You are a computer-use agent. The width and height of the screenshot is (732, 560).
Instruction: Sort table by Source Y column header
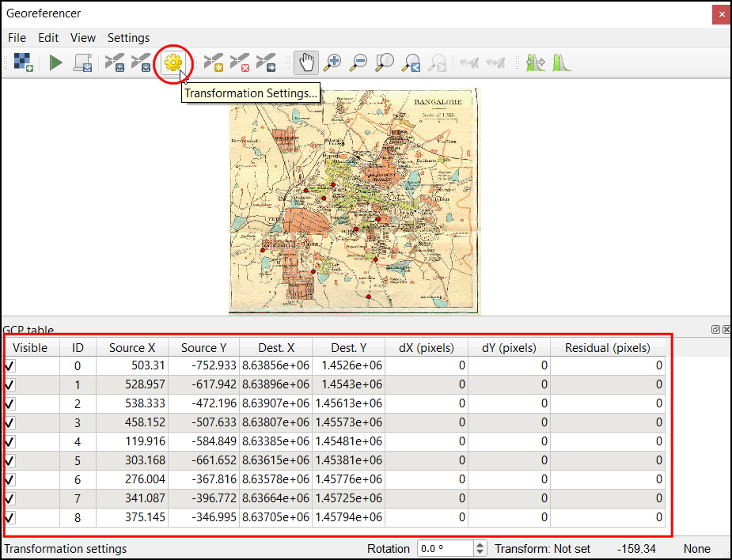point(204,348)
